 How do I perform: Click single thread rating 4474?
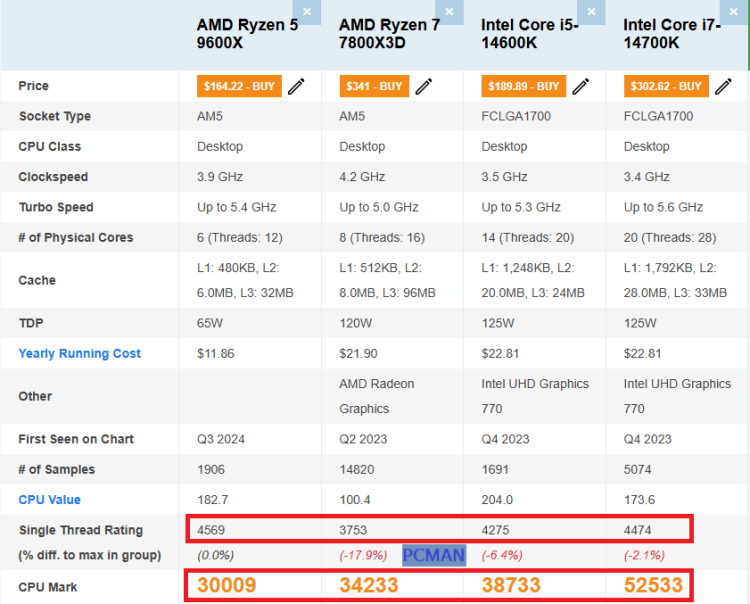pos(638,530)
